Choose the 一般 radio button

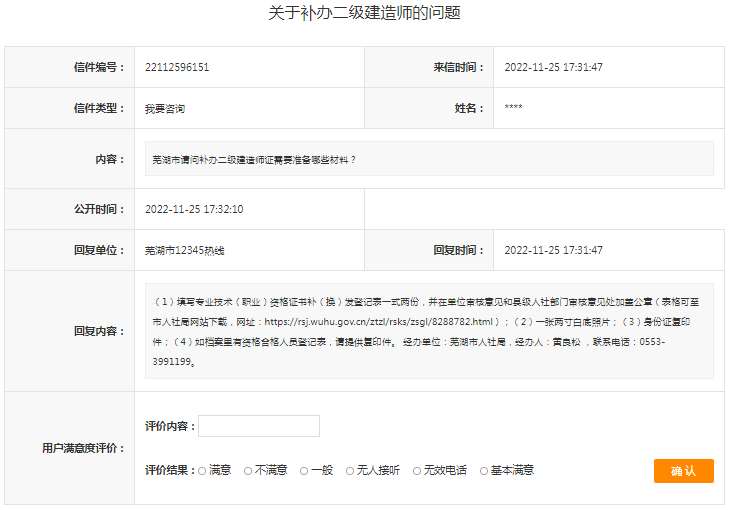[304, 471]
